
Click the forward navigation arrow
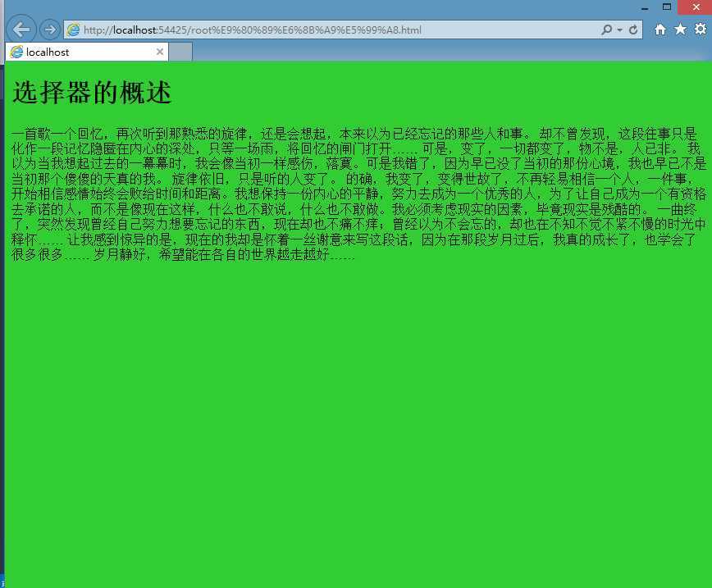click(x=49, y=30)
